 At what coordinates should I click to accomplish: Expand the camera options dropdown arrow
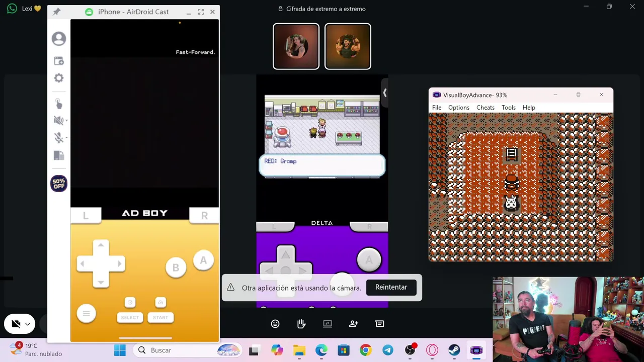pyautogui.click(x=28, y=325)
